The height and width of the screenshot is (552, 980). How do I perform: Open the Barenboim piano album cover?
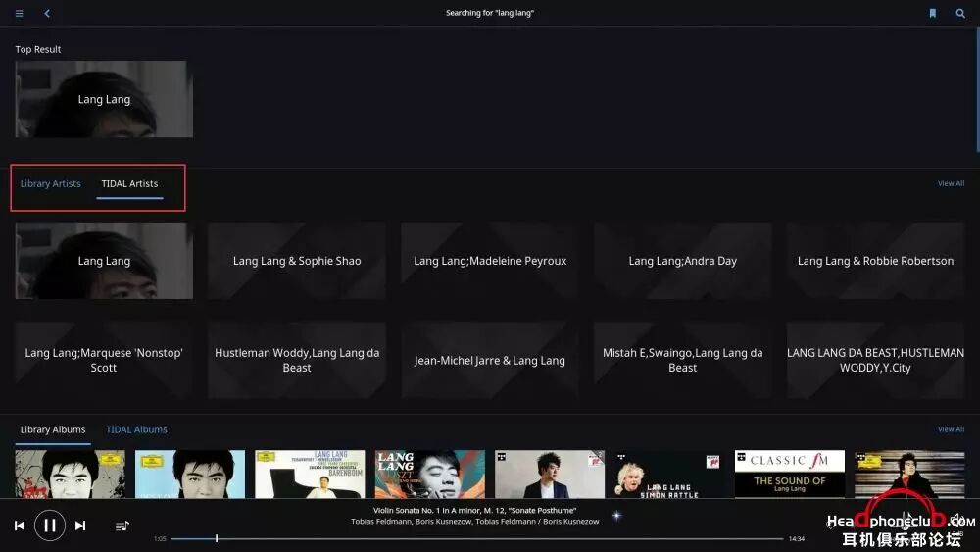point(310,474)
